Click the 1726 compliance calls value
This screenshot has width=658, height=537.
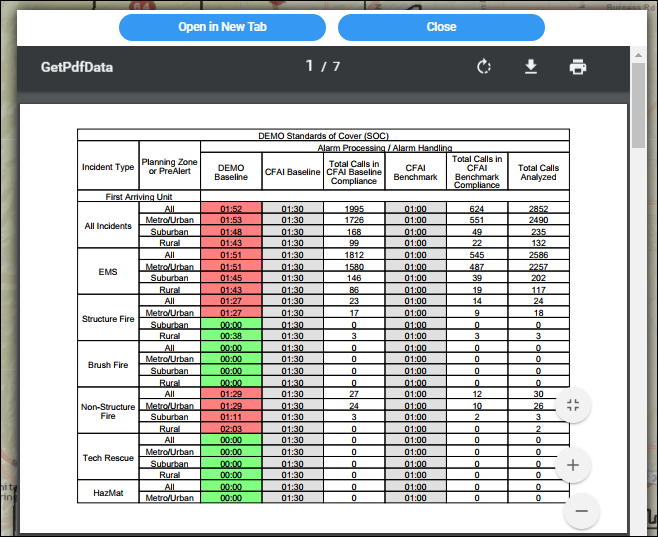point(354,220)
